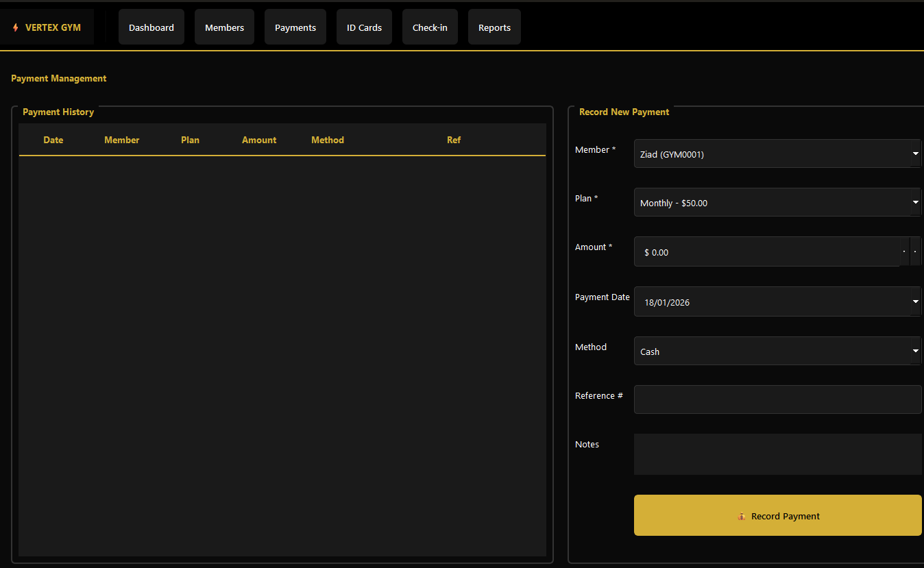The height and width of the screenshot is (568, 924).
Task: Navigate to the Check-in page
Action: click(x=430, y=27)
